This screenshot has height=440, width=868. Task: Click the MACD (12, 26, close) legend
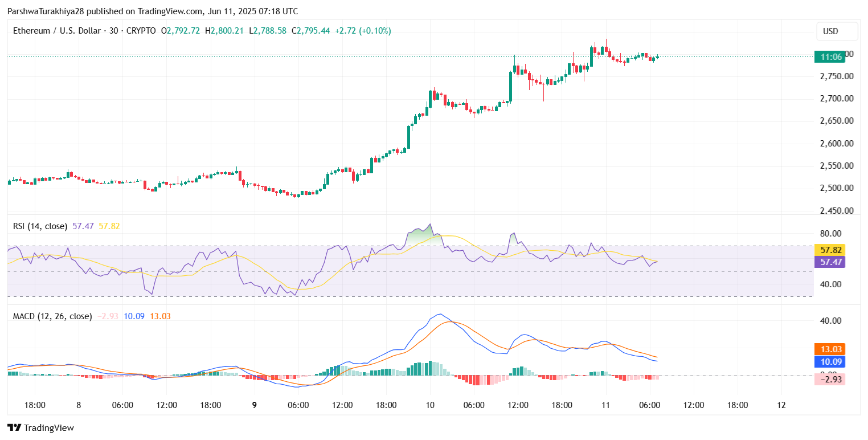click(x=52, y=316)
